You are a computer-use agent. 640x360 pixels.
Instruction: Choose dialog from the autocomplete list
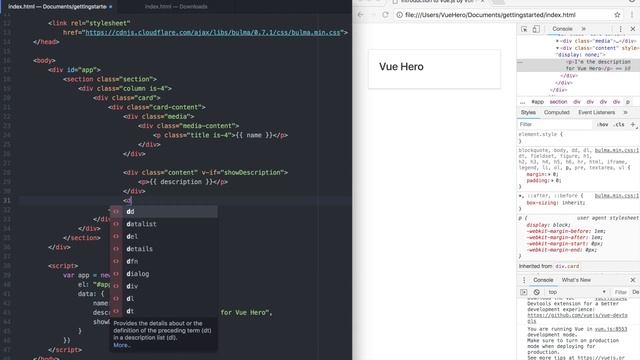(164, 273)
